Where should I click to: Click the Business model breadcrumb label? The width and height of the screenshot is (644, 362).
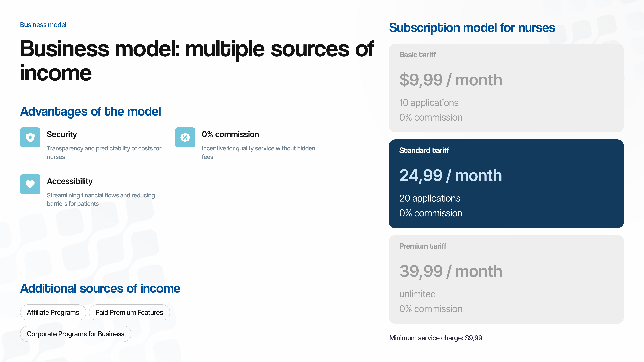[x=43, y=25]
